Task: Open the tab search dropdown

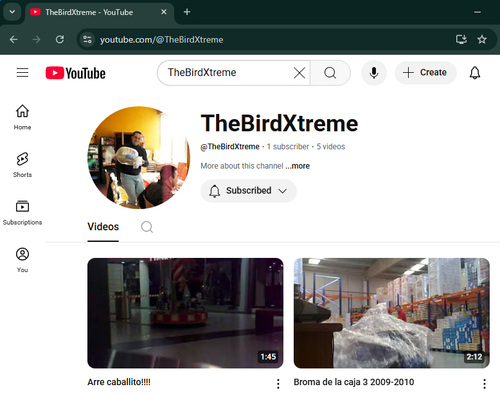Action: coord(12,12)
